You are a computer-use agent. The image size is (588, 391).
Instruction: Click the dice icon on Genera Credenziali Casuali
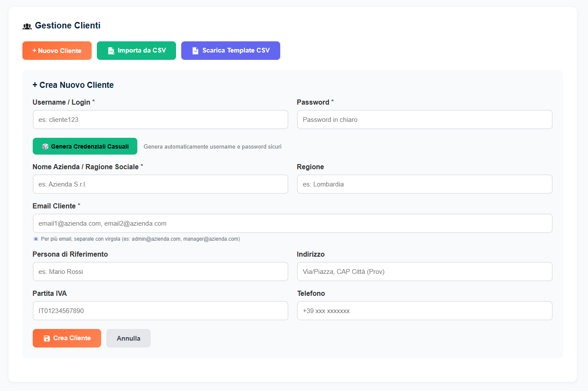(44, 146)
